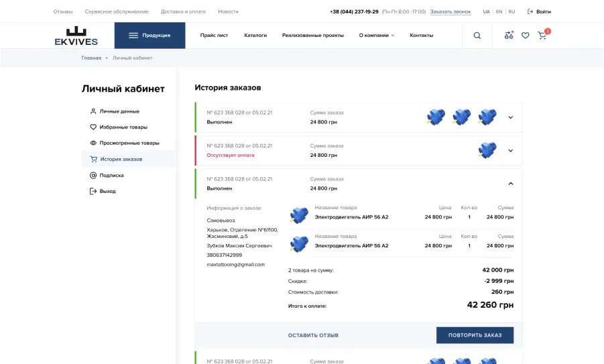Click Главная breadcrumb
This screenshot has width=604, height=364.
coord(91,58)
